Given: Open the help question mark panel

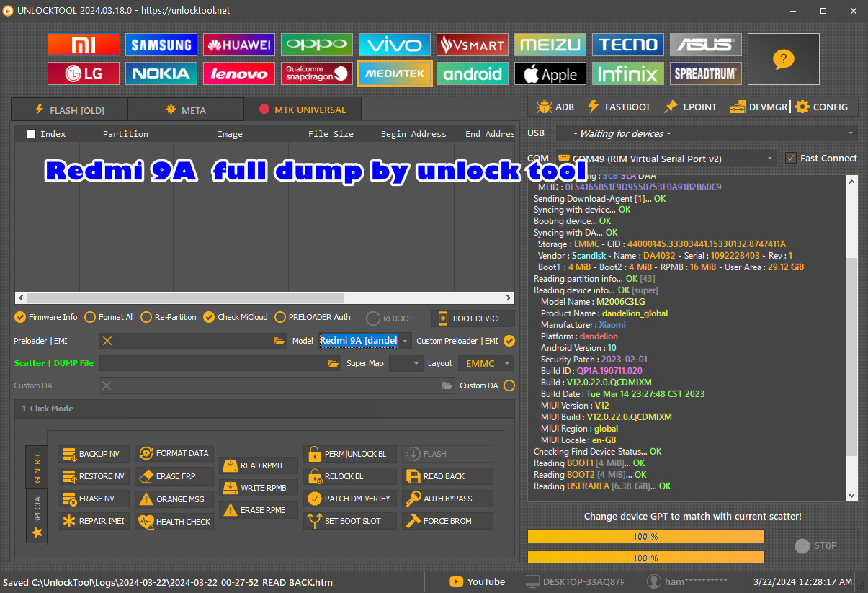Looking at the screenshot, I should pyautogui.click(x=783, y=59).
